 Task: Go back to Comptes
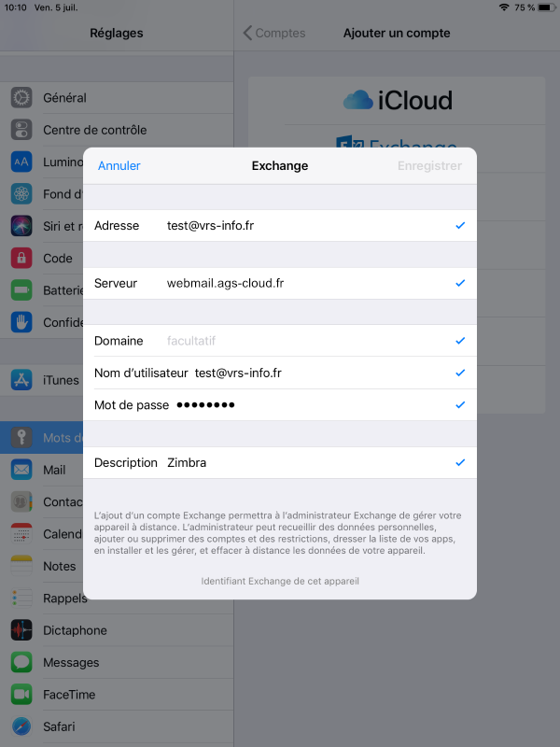click(274, 33)
